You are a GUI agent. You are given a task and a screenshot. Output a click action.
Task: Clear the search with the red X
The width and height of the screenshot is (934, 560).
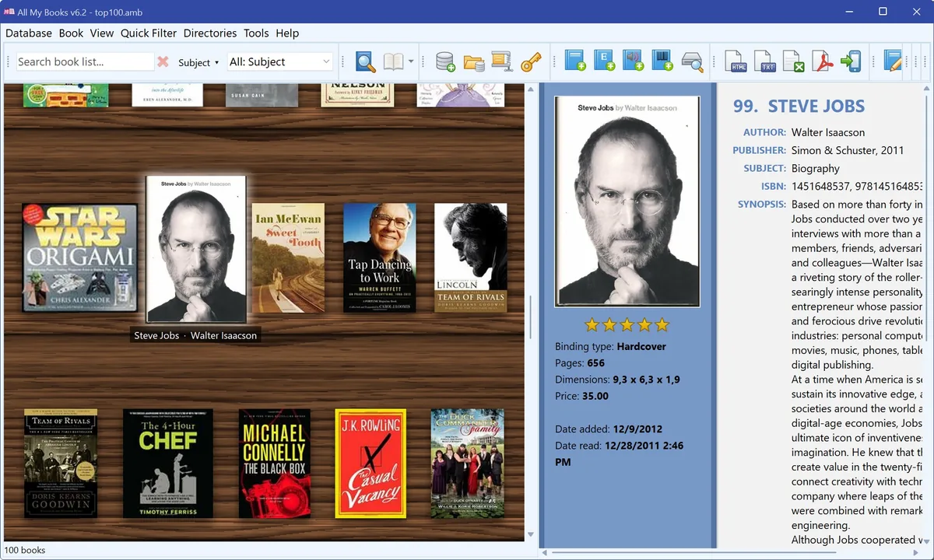163,61
